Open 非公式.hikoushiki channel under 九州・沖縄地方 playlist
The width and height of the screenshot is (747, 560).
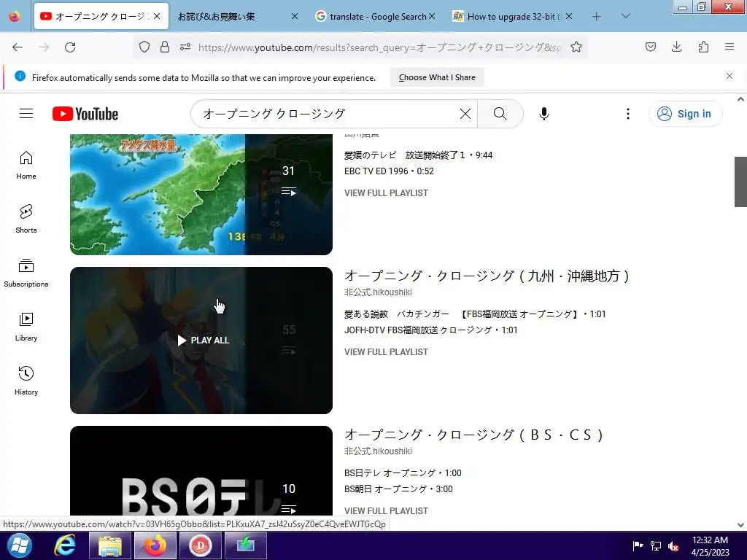coord(379,292)
